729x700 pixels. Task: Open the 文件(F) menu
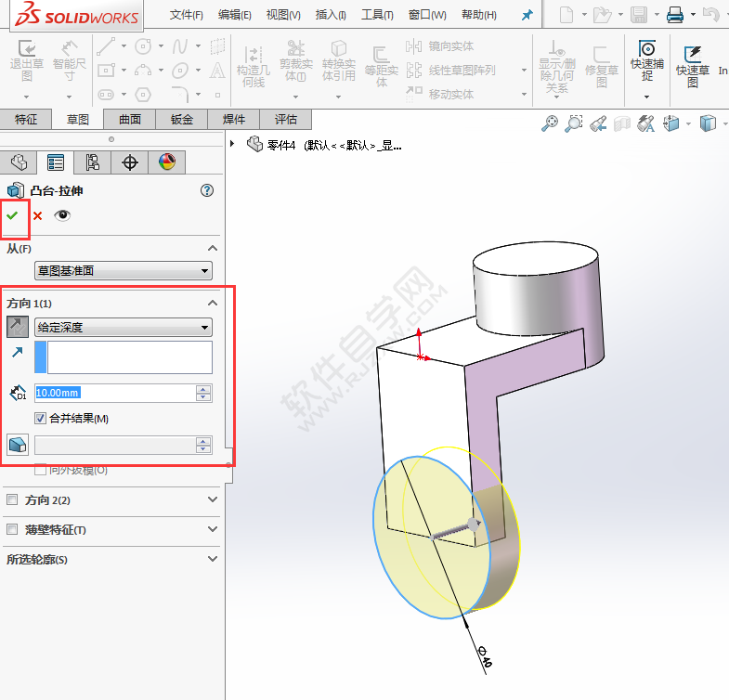[x=186, y=15]
